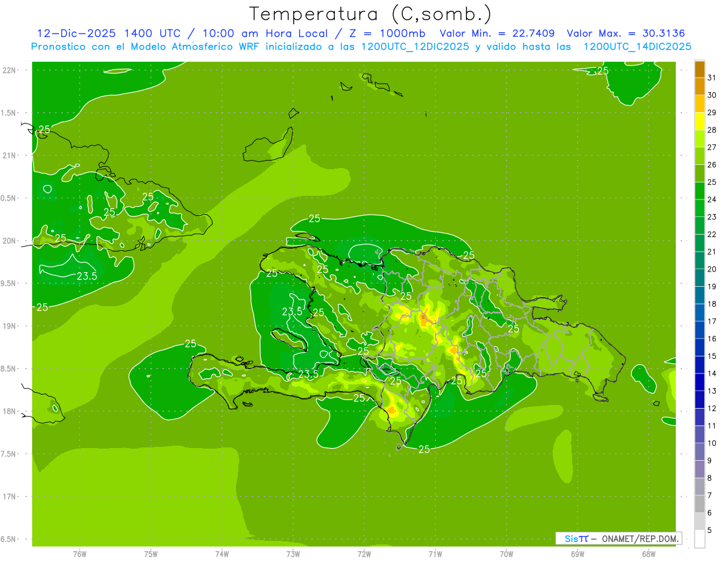
Task: Click the "76W" longitude axis label
Action: pyautogui.click(x=79, y=554)
